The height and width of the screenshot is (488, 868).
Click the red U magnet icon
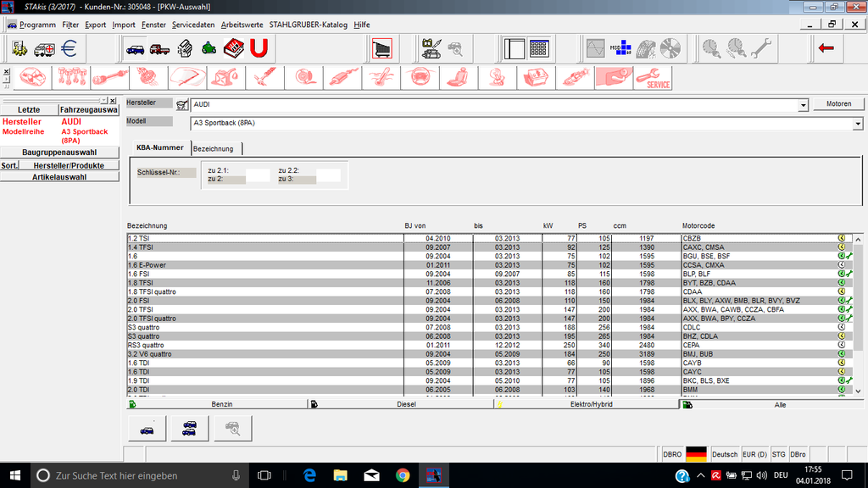pos(259,48)
